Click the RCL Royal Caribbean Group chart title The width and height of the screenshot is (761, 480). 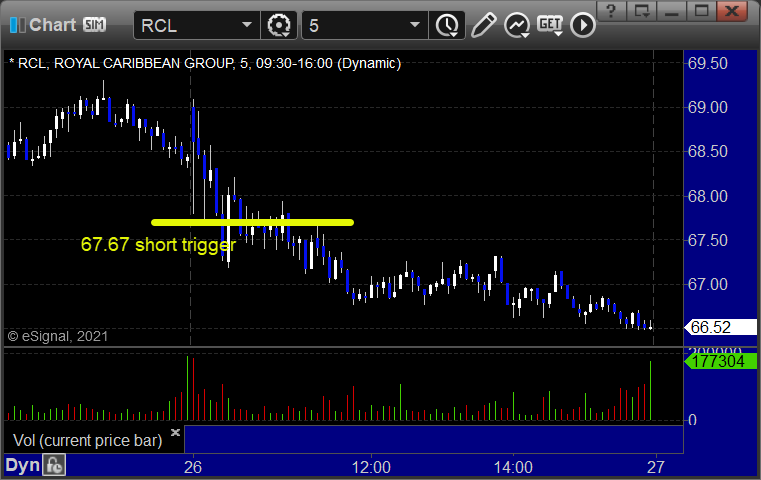point(205,64)
